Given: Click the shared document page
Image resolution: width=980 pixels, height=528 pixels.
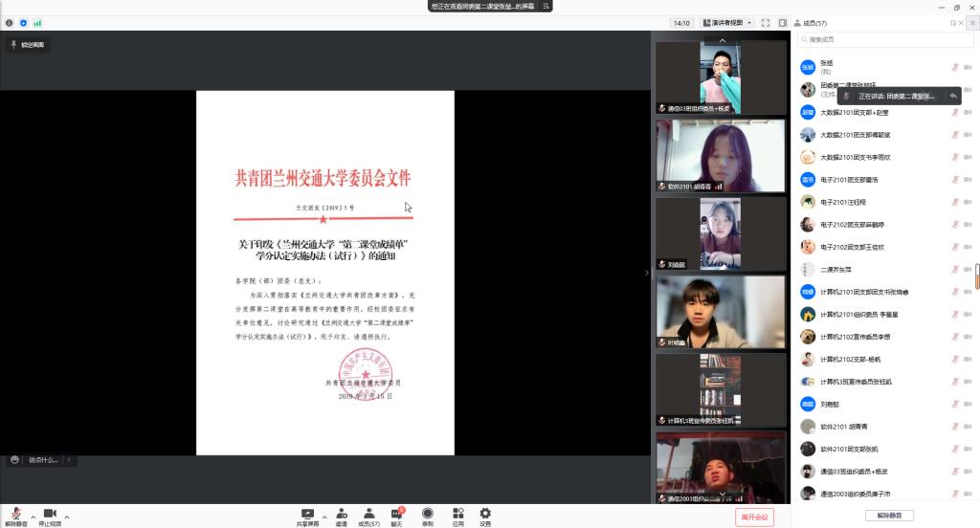Looking at the screenshot, I should [x=325, y=273].
